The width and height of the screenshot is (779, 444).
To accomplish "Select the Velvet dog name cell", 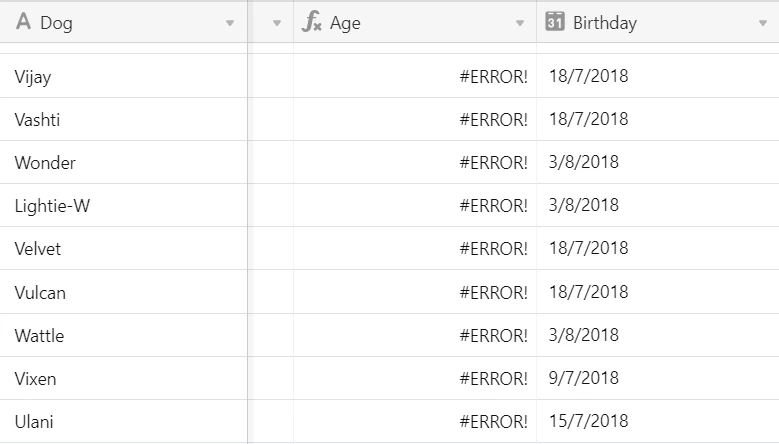I will [x=38, y=249].
